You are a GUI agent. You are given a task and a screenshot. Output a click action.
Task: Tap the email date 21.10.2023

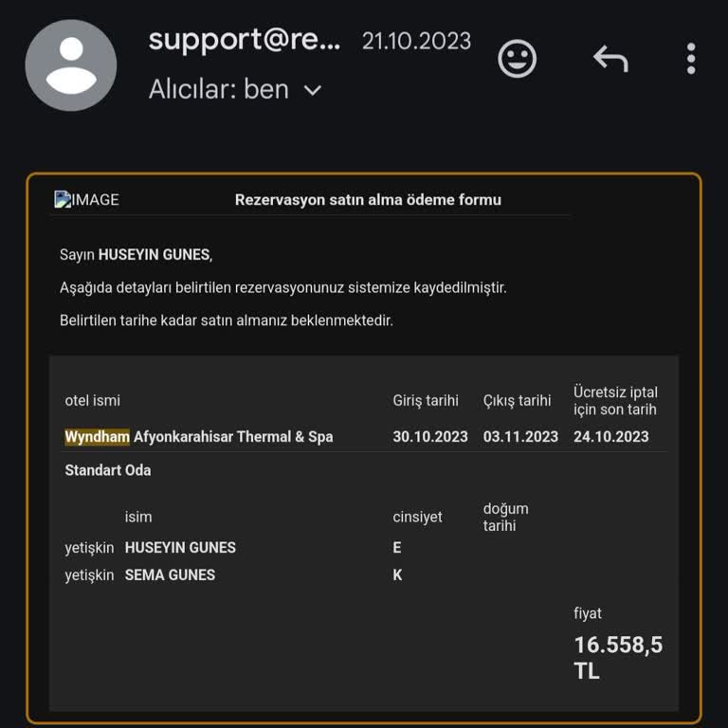point(416,41)
